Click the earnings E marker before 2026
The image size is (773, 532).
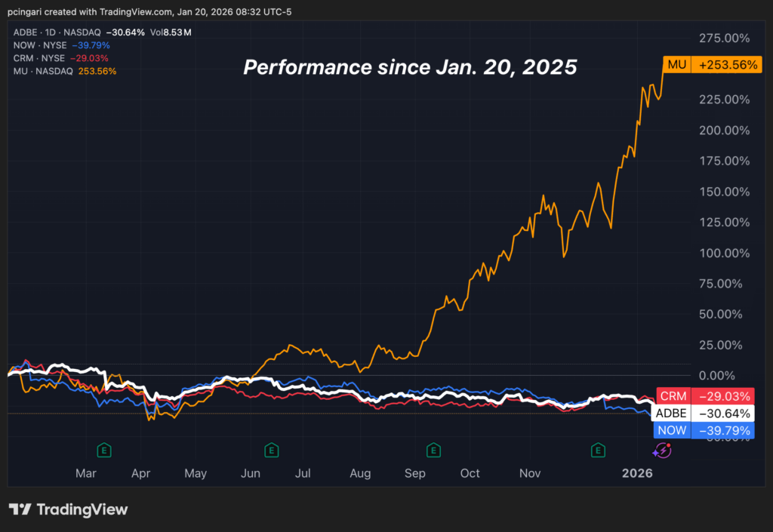click(598, 451)
